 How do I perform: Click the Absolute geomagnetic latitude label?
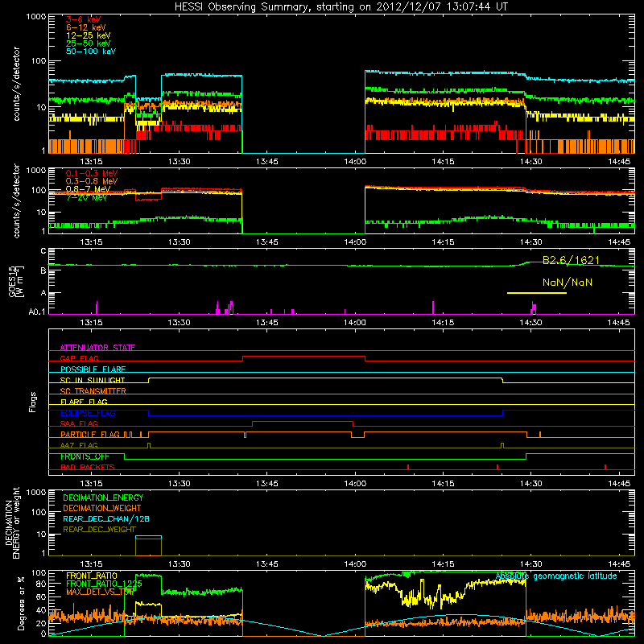tap(556, 576)
